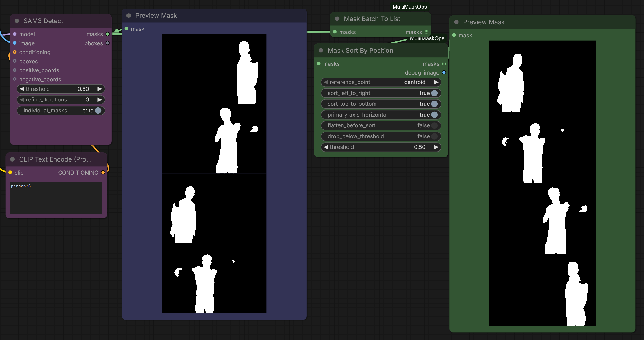Click last mask thumbnail in purple Preview Mask
The width and height of the screenshot is (644, 340).
[214, 278]
